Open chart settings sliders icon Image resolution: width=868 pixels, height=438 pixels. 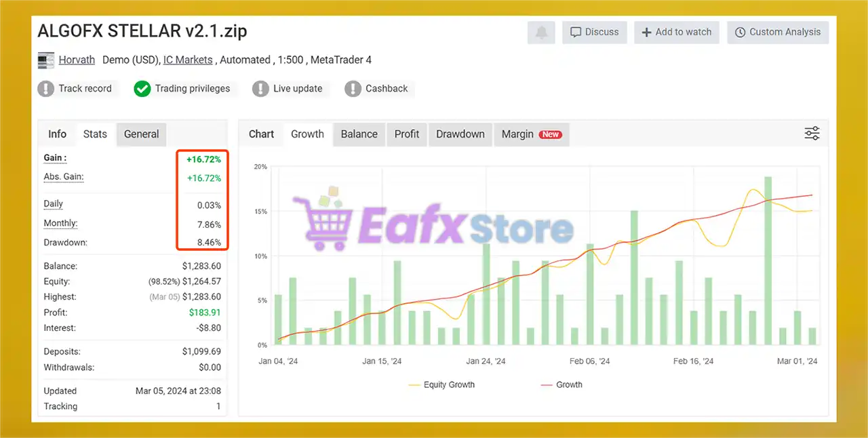tap(812, 134)
